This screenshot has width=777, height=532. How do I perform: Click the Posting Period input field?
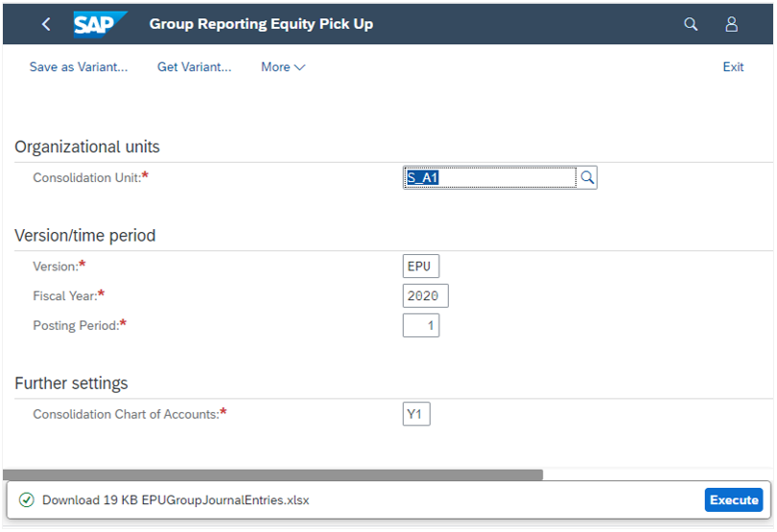coord(421,326)
